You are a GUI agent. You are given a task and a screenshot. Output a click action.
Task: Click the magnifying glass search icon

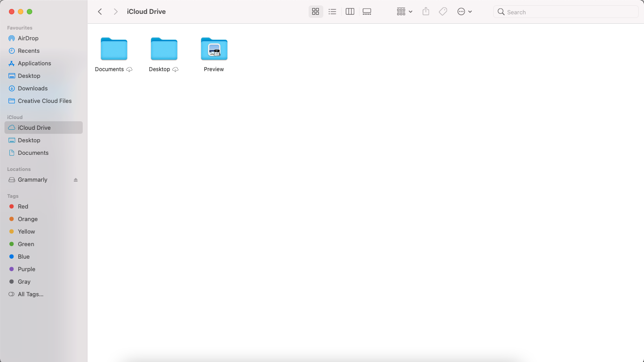(x=501, y=12)
